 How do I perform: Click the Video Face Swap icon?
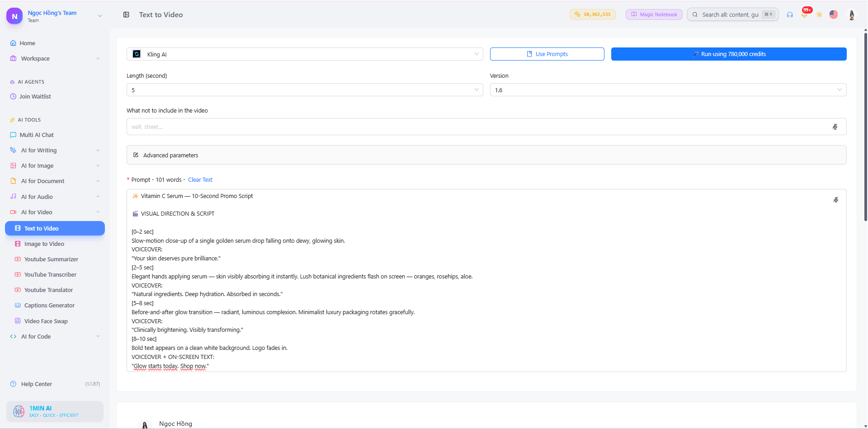pyautogui.click(x=18, y=321)
